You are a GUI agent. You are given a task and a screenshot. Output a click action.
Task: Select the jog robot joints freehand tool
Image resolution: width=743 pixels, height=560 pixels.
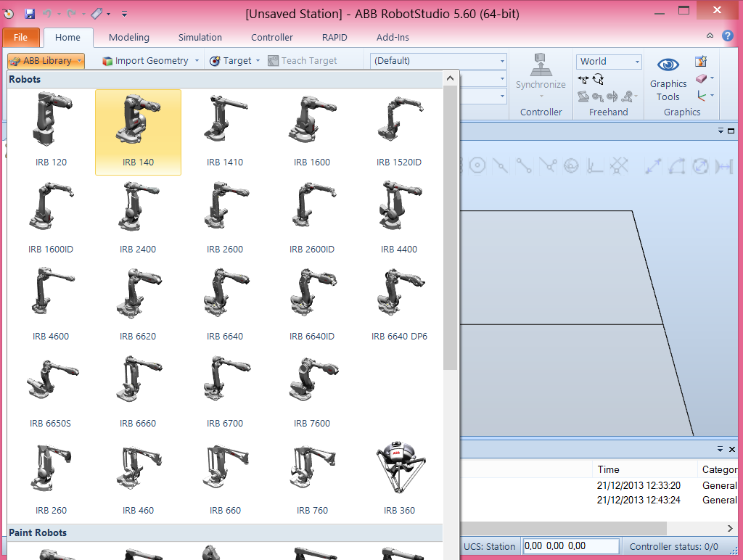pos(584,96)
